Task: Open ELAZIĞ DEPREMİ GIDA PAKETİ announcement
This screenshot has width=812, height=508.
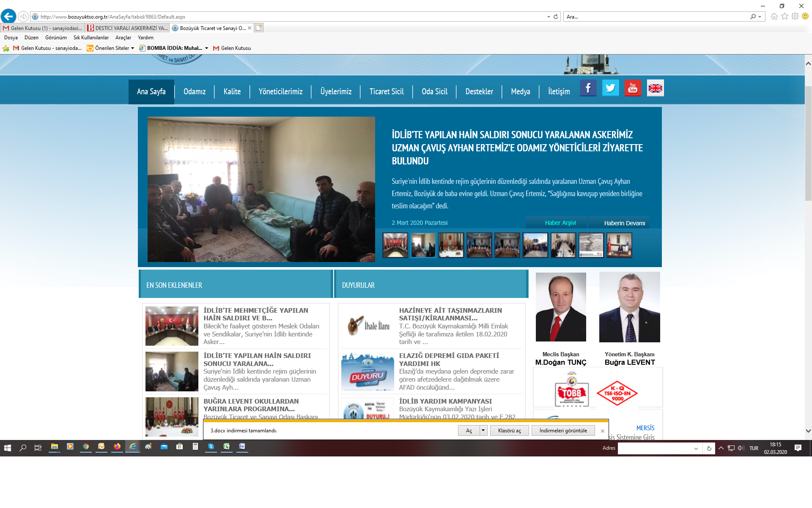Action: (x=449, y=360)
